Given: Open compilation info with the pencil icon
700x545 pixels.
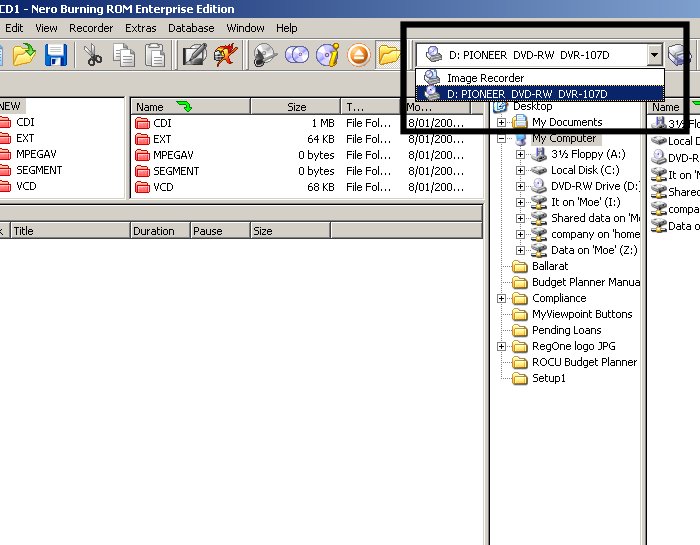Looking at the screenshot, I should pos(195,55).
